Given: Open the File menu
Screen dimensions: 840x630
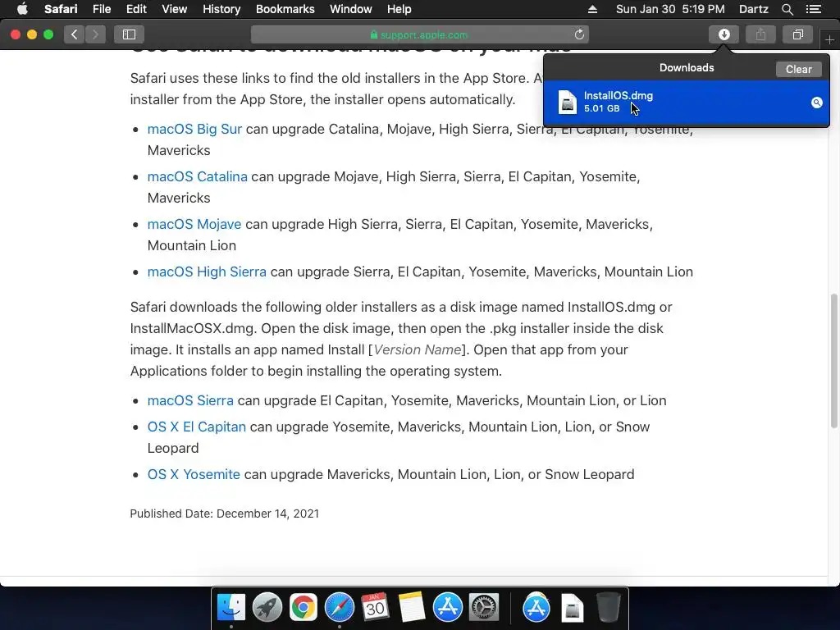Looking at the screenshot, I should click(x=101, y=9).
